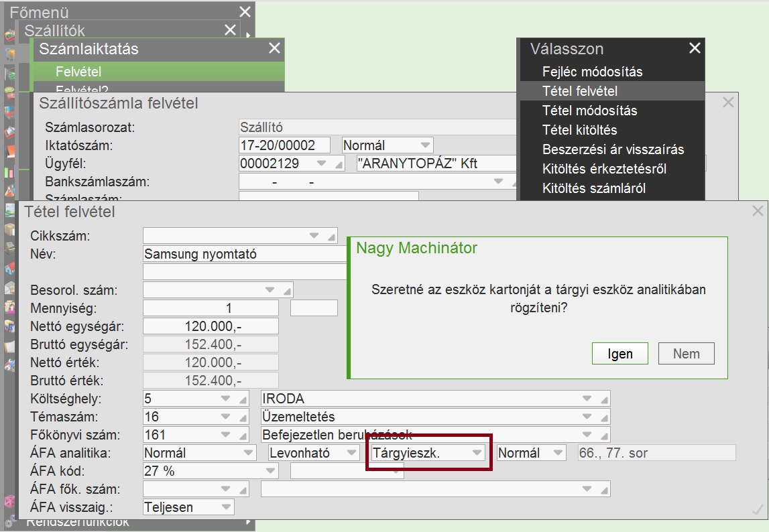Expand the Szállítók submenu arrow
Viewport: 769px width, 532px height.
(247, 35)
